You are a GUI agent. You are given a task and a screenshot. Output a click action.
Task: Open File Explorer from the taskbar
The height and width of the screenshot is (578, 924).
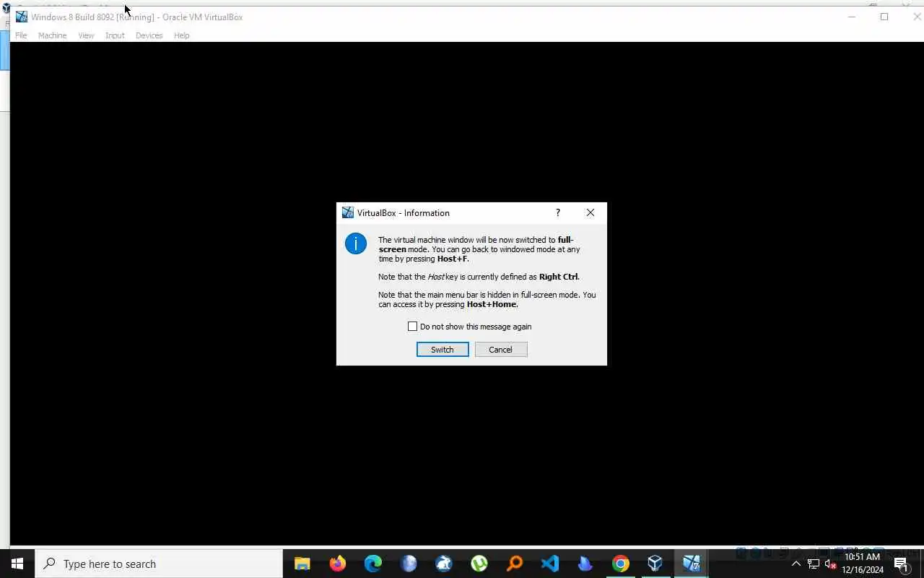pyautogui.click(x=302, y=564)
